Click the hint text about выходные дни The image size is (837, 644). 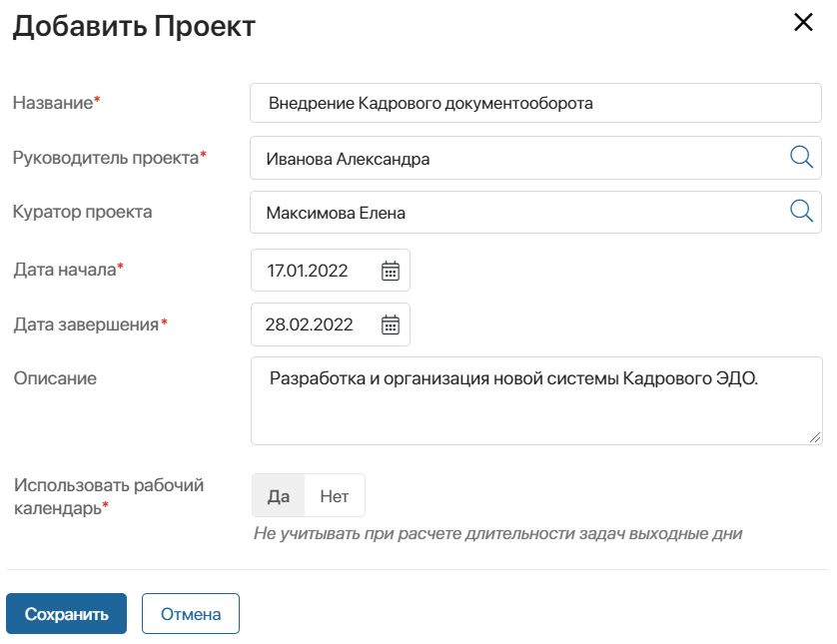pos(498,533)
